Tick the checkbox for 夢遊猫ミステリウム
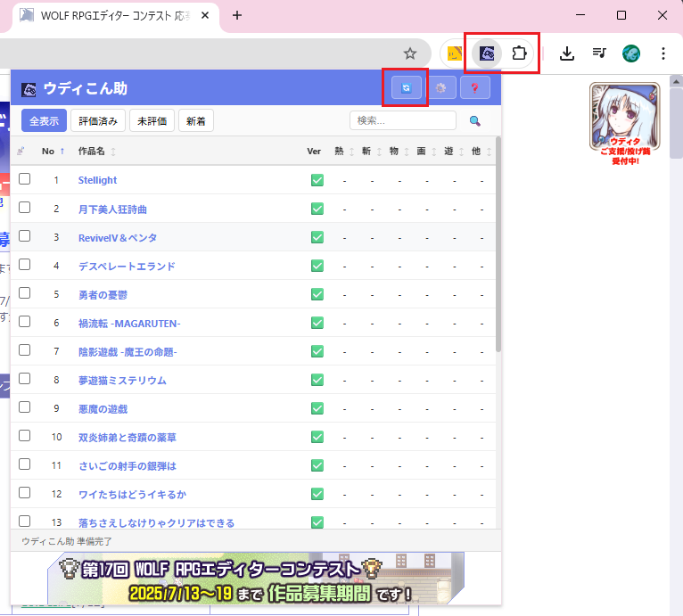The width and height of the screenshot is (683, 616). tap(24, 379)
